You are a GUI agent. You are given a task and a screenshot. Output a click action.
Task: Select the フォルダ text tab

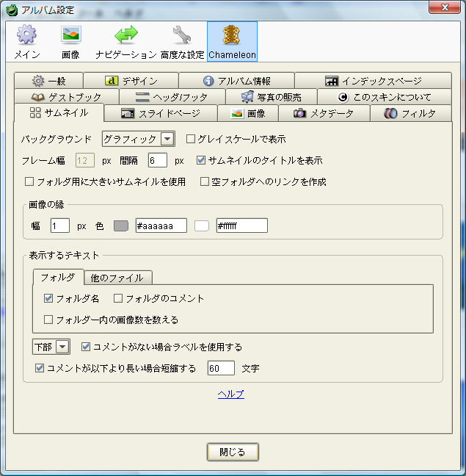[x=58, y=277]
